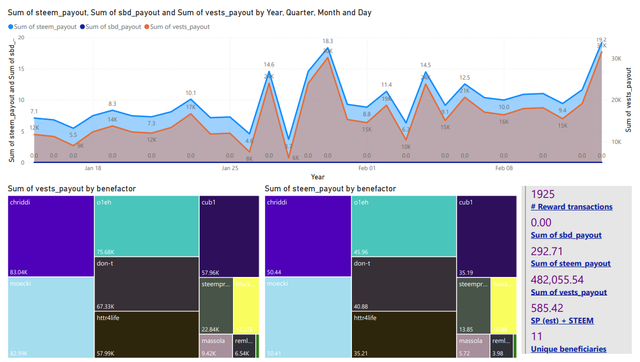The height and width of the screenshot is (362, 640).
Task: Open 'Sum of steem_payout' link in the card panel
Action: click(x=571, y=264)
